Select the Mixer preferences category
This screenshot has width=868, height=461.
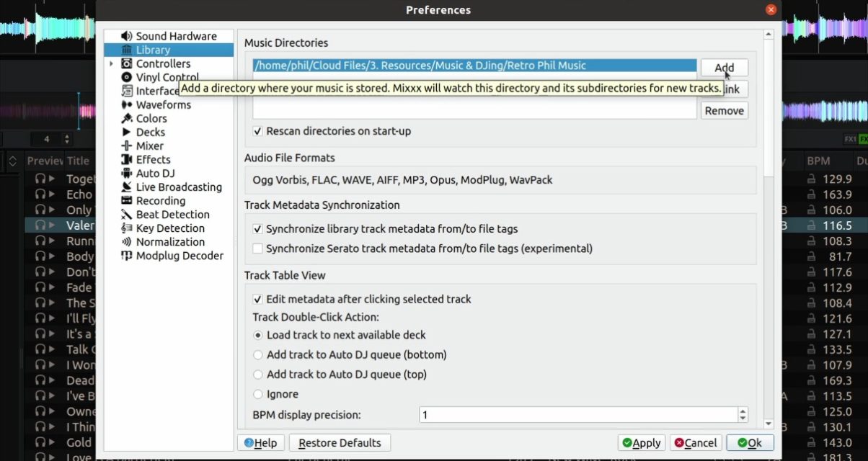coord(150,146)
